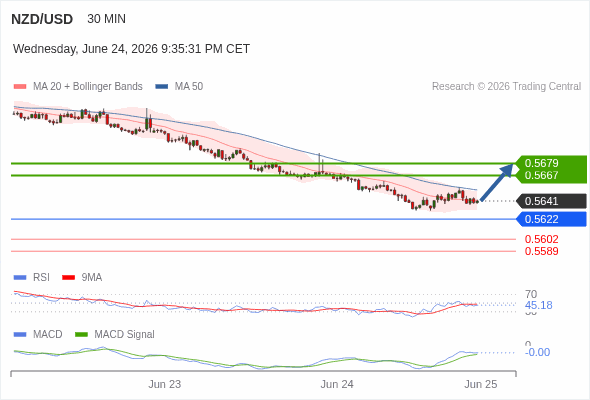Click the MA 50 blue legend swatch
The width and height of the screenshot is (590, 400).
(162, 87)
